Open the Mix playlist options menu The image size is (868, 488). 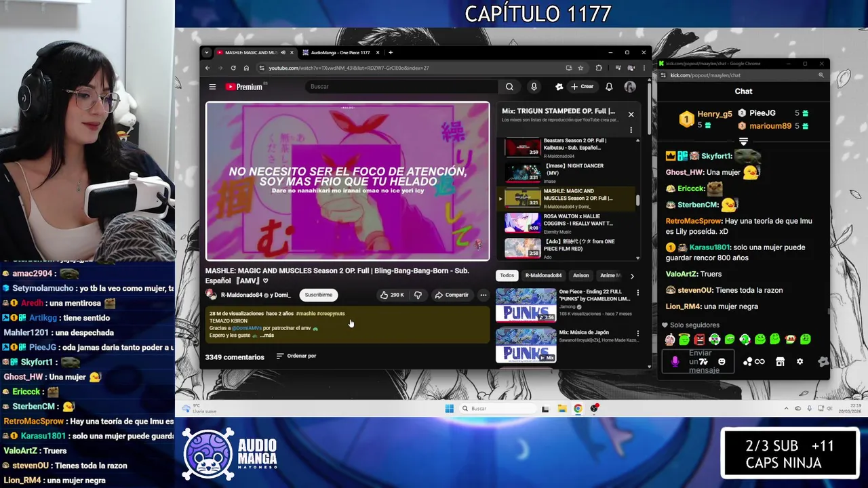tap(631, 130)
